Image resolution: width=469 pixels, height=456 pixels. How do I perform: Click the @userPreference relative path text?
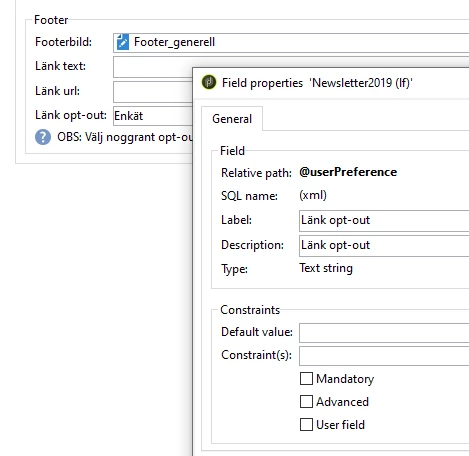pyautogui.click(x=348, y=172)
